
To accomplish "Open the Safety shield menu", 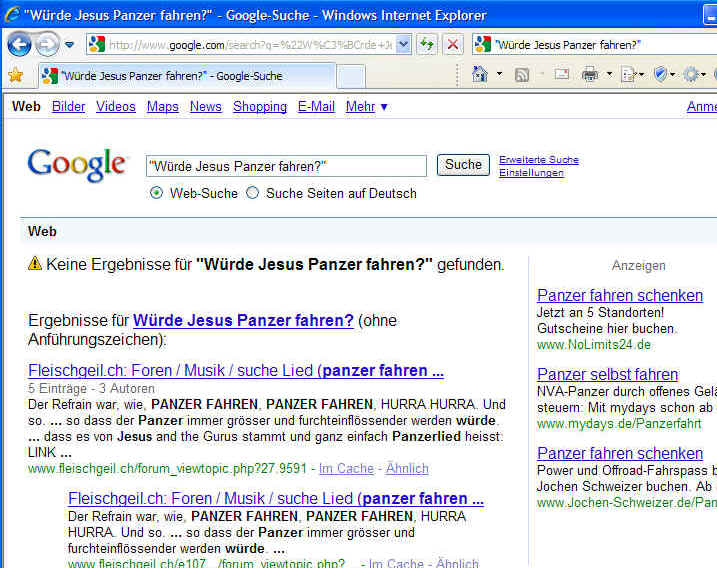I will point(660,74).
